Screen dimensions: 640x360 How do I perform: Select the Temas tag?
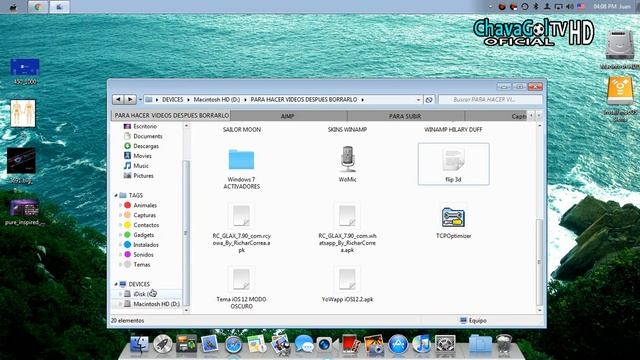137,264
